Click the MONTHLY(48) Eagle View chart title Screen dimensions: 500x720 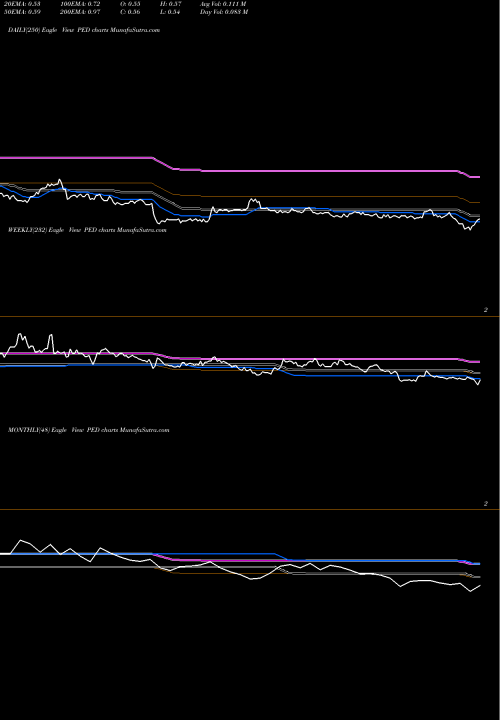89,430
